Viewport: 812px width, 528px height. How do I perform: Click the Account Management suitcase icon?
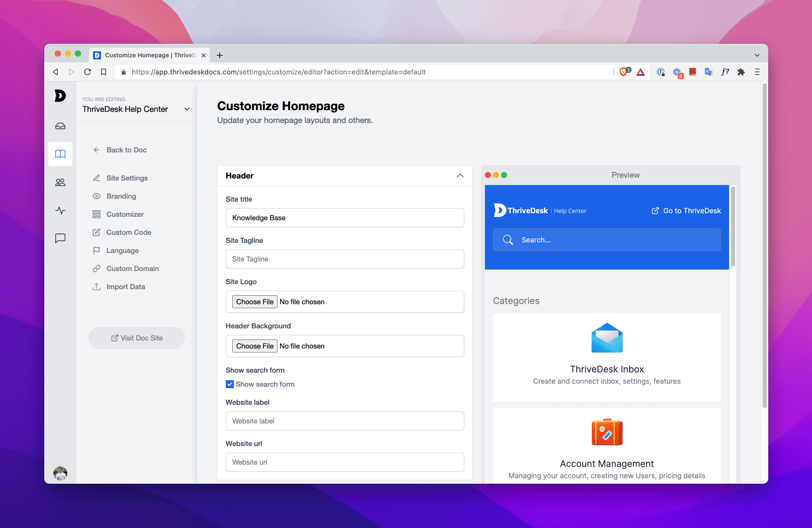[607, 432]
